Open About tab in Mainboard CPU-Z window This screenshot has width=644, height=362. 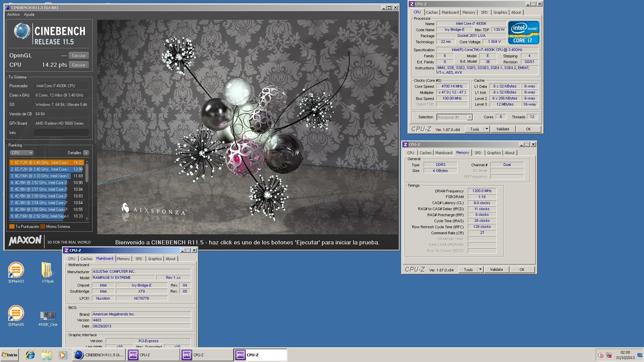170,259
